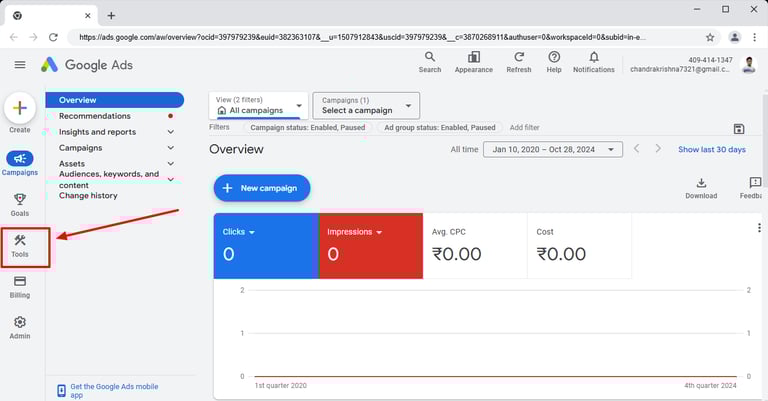Image resolution: width=768 pixels, height=401 pixels.
Task: Open the hamburger main menu
Action: [20, 65]
